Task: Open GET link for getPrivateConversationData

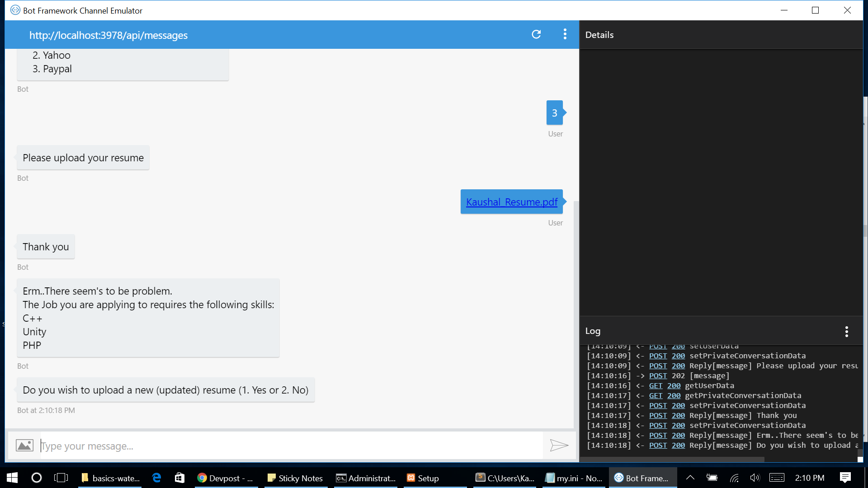Action: tap(656, 396)
